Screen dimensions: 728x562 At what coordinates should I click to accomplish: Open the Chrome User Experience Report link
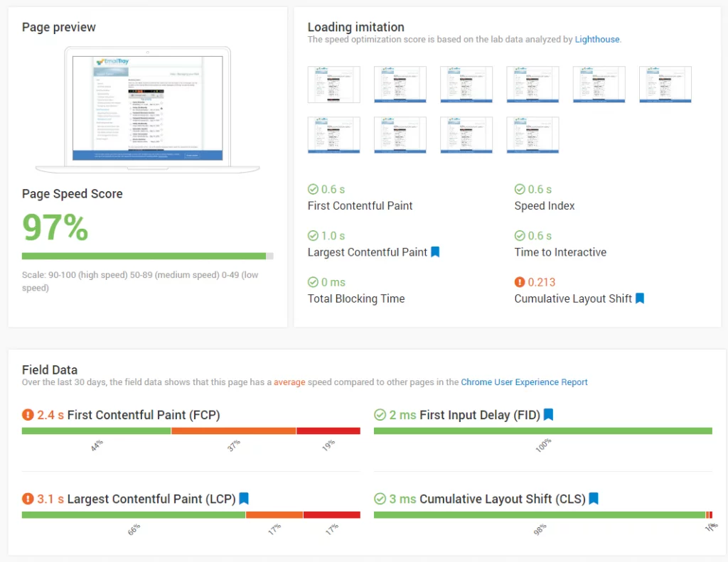524,382
